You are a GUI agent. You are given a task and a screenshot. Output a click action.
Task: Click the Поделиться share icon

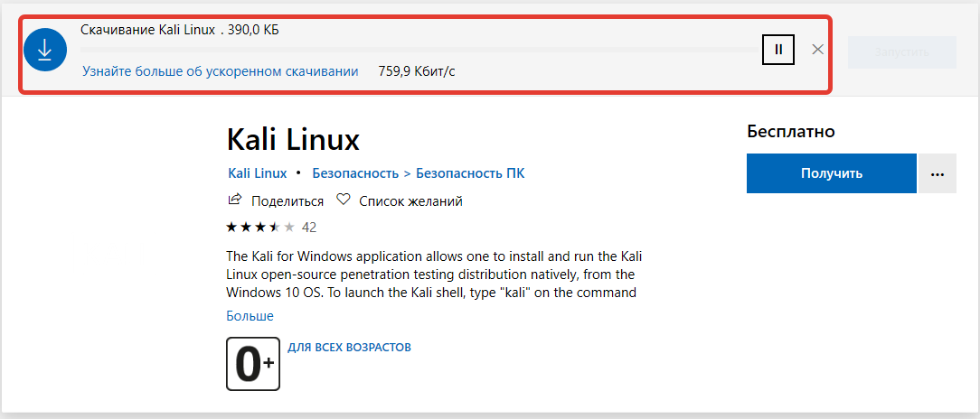[234, 200]
